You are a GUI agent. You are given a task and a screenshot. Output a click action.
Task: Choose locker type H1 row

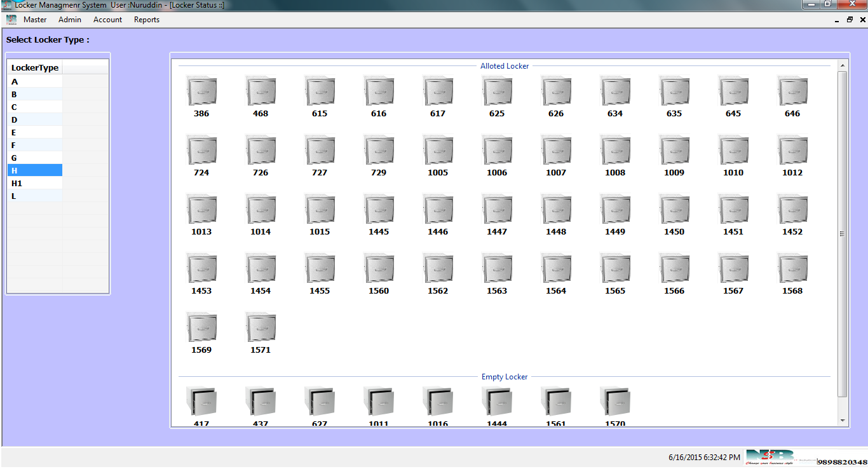coord(35,183)
